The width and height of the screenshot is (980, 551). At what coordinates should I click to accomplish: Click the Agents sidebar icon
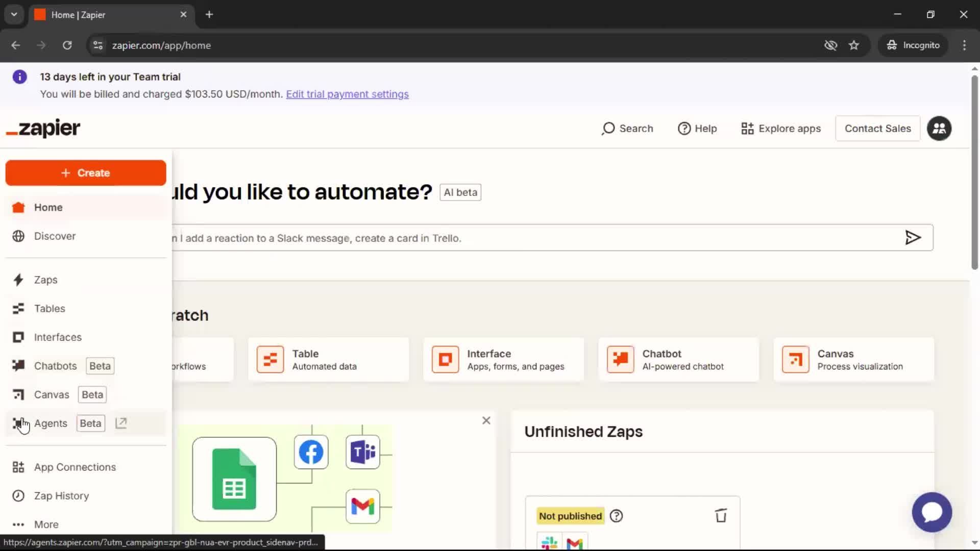pos(18,423)
